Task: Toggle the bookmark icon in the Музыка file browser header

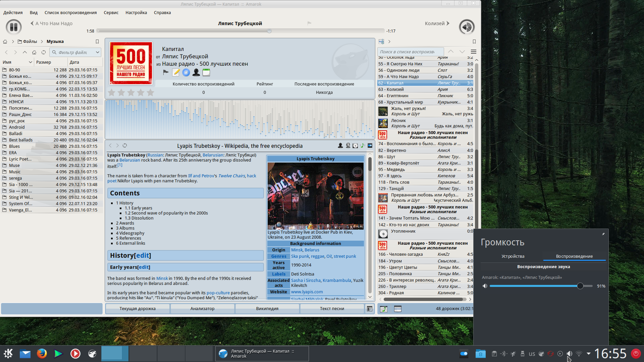Action: pyautogui.click(x=97, y=42)
